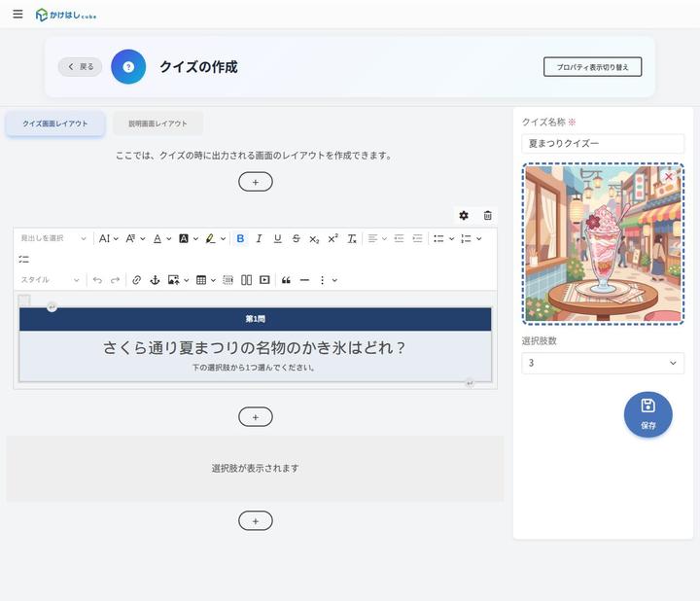Remove the quiz image with red X
The width and height of the screenshot is (700, 601).
tap(668, 176)
